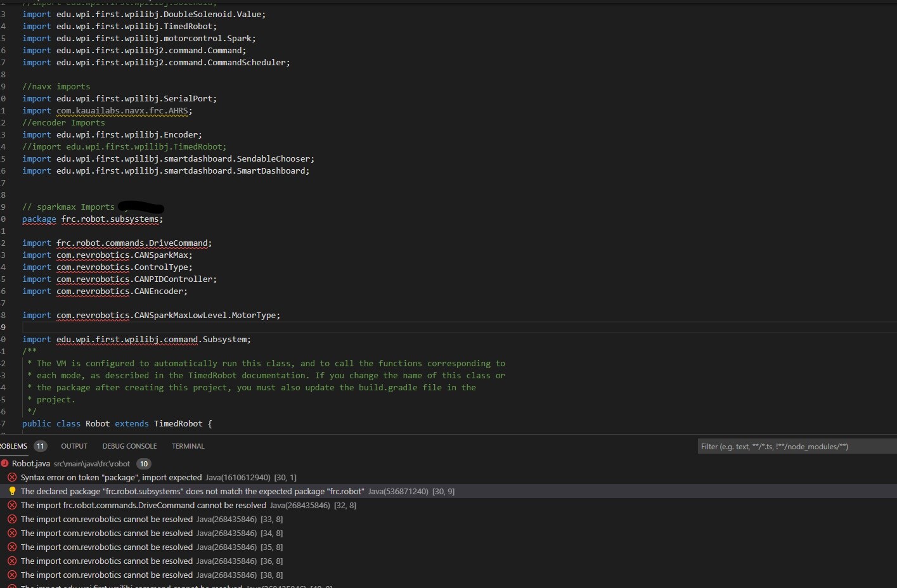Screen dimensions: 897x588
Task: Click the lightbulb quick-fix icon for declared package
Action: coord(12,491)
